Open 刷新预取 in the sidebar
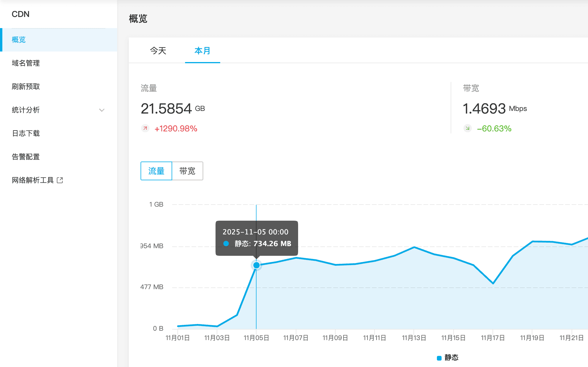Image resolution: width=588 pixels, height=367 pixels. 26,87
